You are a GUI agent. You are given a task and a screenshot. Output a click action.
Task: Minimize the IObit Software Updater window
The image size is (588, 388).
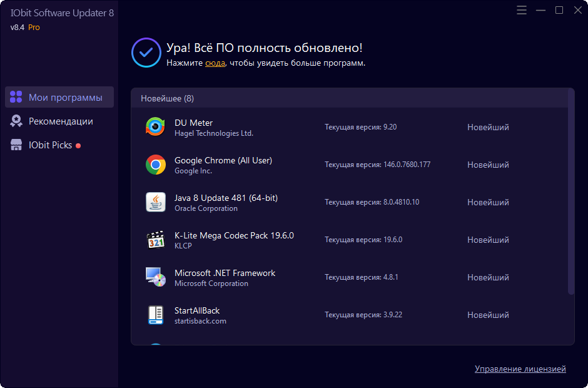pos(540,10)
